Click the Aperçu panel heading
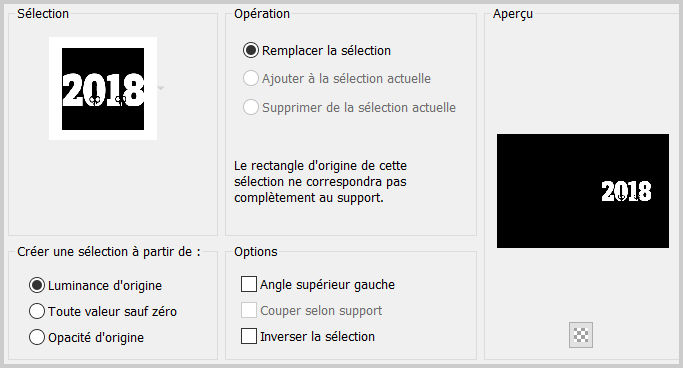This screenshot has height=368, width=683. click(x=513, y=14)
